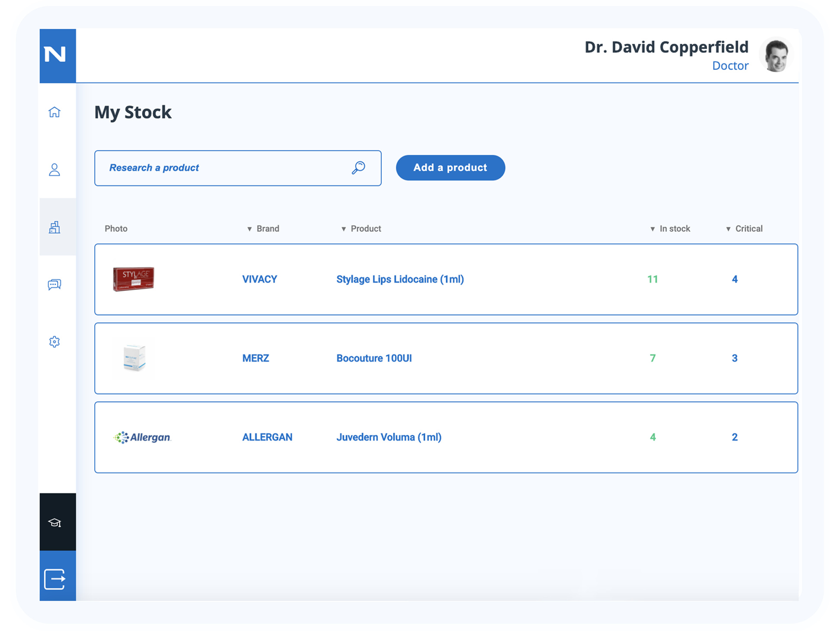Screen dimensions: 840x631
Task: Click critical value 3 for Bocouture
Action: point(735,358)
